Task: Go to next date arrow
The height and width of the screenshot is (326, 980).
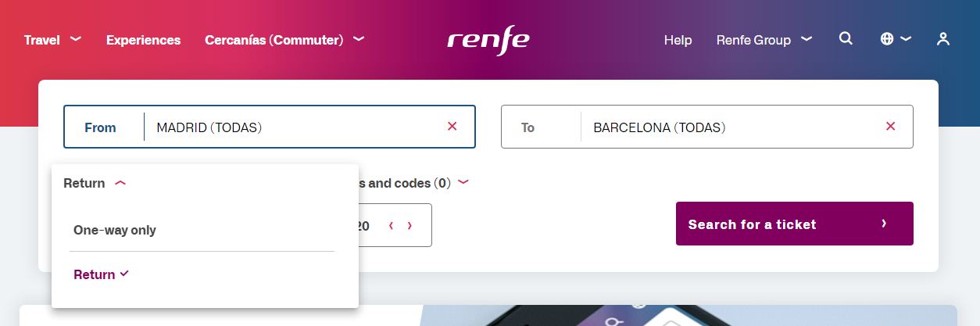Action: point(410,226)
